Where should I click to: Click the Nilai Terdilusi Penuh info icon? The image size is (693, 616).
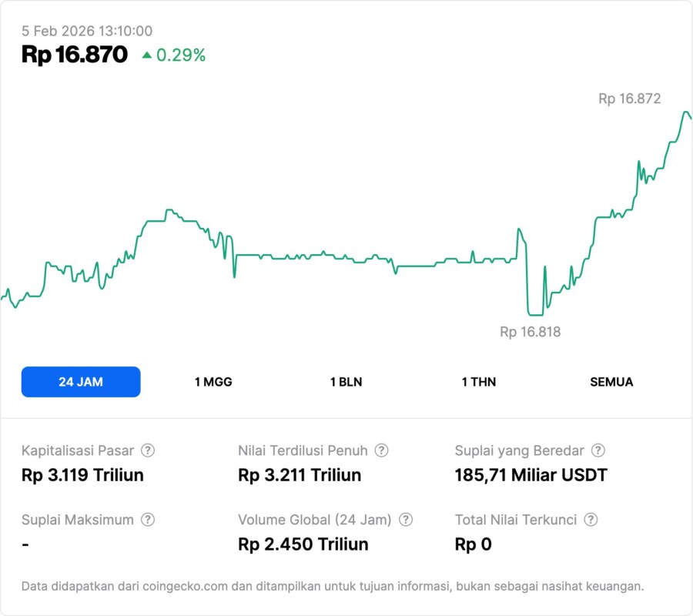pos(381,450)
